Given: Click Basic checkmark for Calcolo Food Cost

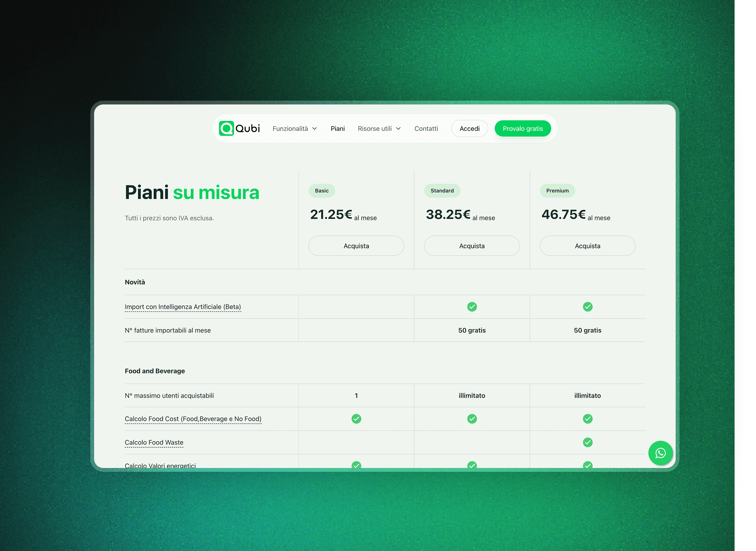Looking at the screenshot, I should (x=356, y=419).
